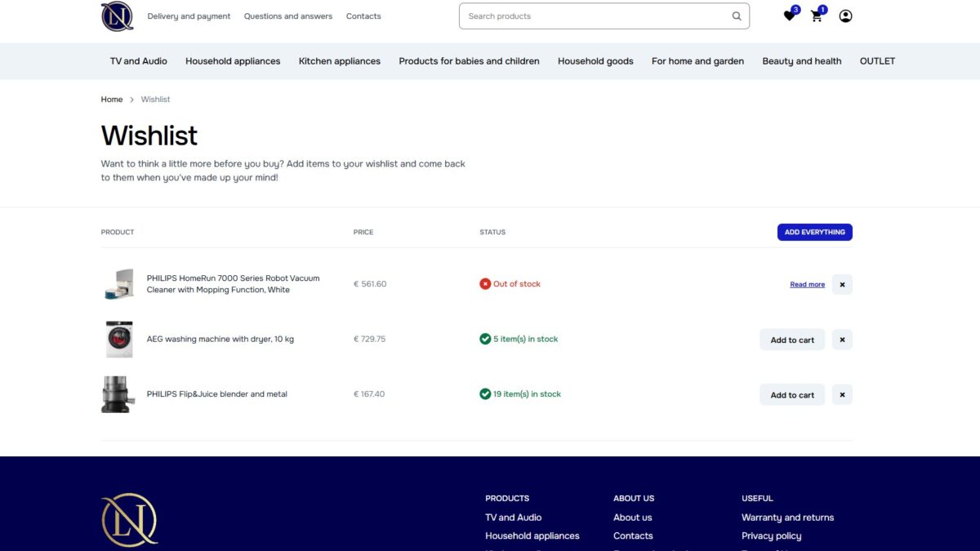Open the OUTLET category

click(877, 61)
